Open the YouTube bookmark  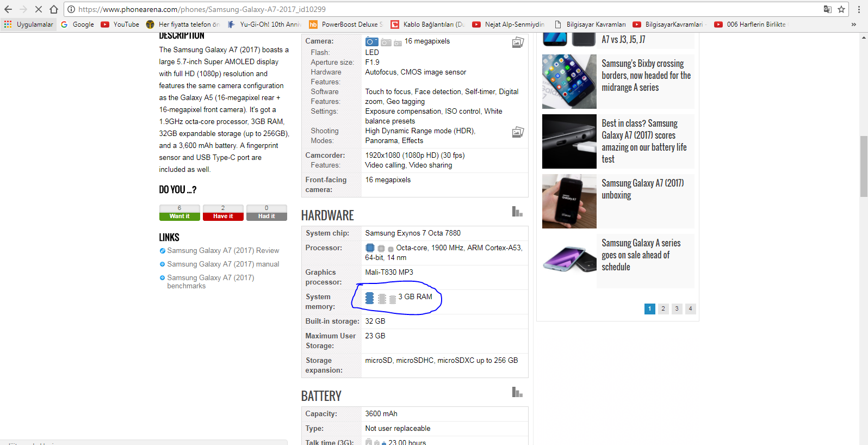pyautogui.click(x=120, y=24)
